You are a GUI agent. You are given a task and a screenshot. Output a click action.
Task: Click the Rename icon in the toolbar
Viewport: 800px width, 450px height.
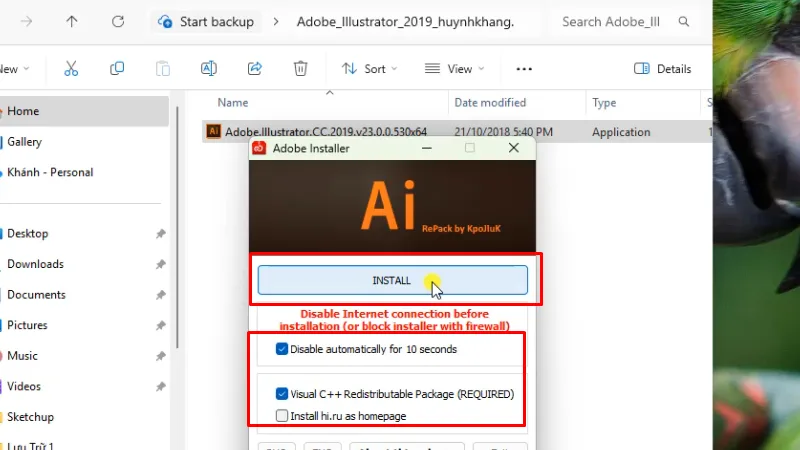pyautogui.click(x=209, y=68)
